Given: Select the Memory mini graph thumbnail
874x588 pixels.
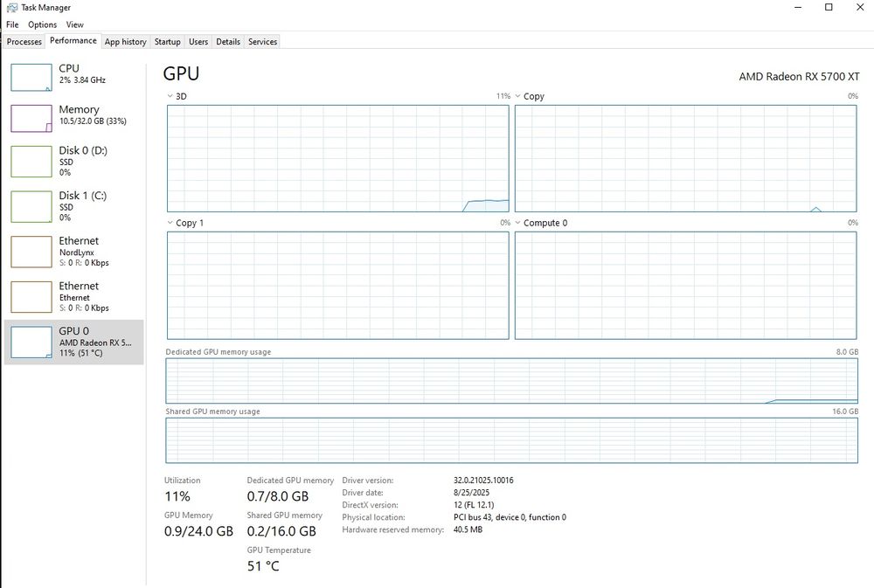Looking at the screenshot, I should coord(31,118).
